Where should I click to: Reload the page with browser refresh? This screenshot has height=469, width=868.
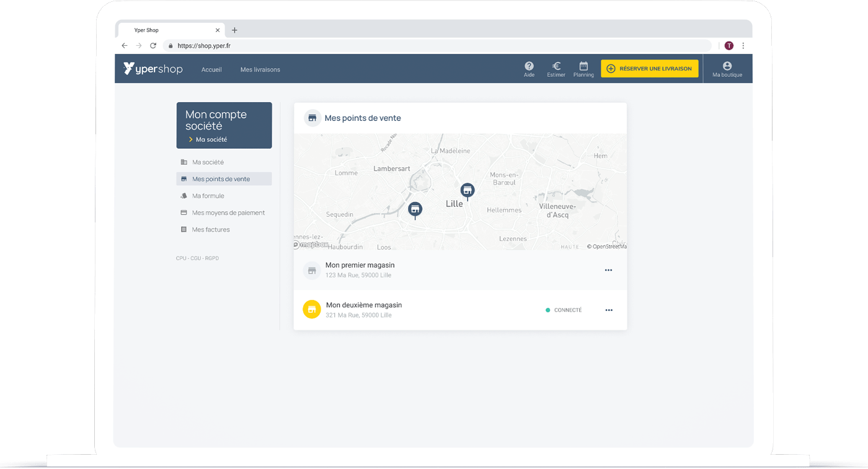[x=153, y=46]
